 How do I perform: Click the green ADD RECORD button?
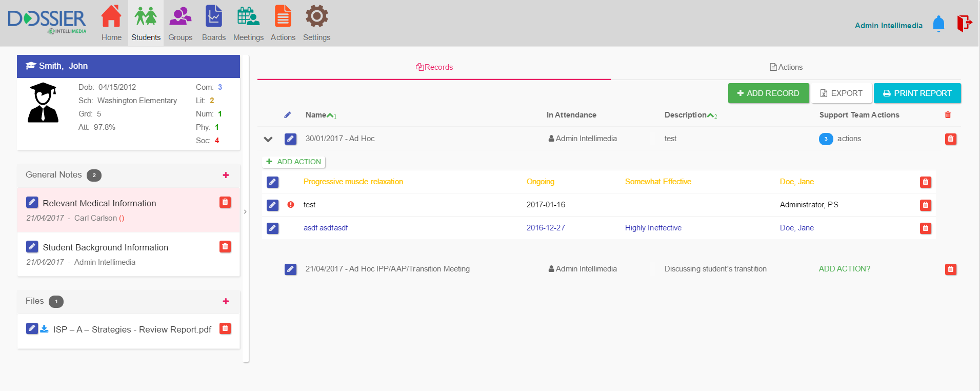[x=768, y=93]
